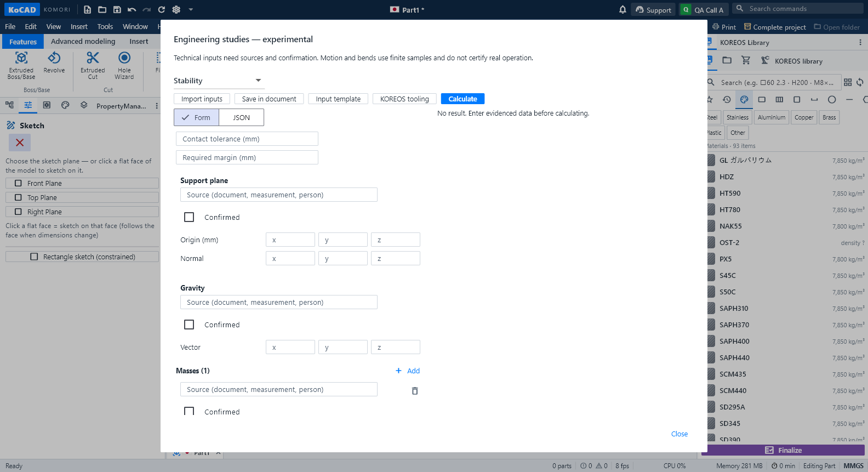Open KOREOS Library panel kebab menu
Viewport: 868px width, 472px height.
pyautogui.click(x=860, y=42)
